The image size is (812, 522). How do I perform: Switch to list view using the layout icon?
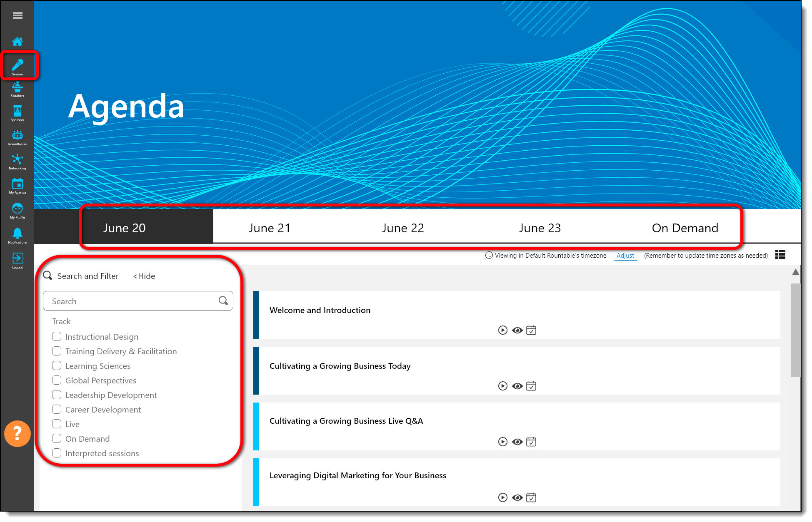pyautogui.click(x=780, y=254)
